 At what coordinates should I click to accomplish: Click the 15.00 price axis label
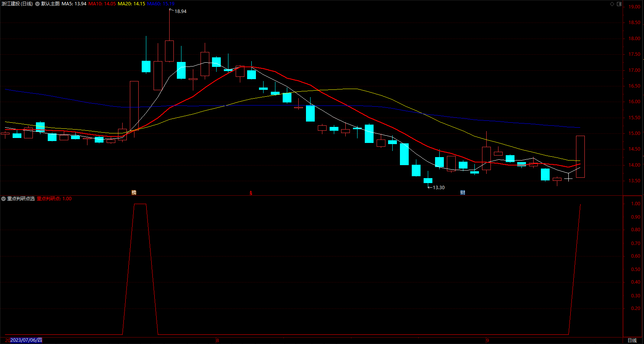click(x=634, y=133)
